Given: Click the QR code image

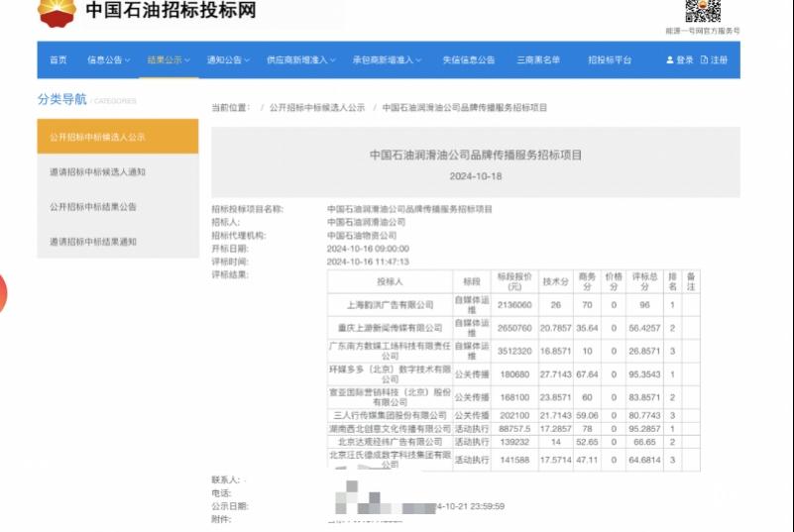Looking at the screenshot, I should [702, 11].
